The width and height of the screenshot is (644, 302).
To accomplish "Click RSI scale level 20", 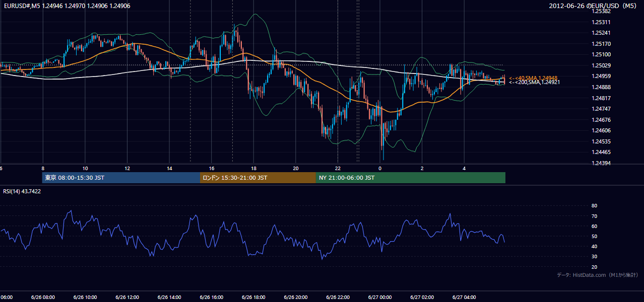I will pyautogui.click(x=594, y=267).
